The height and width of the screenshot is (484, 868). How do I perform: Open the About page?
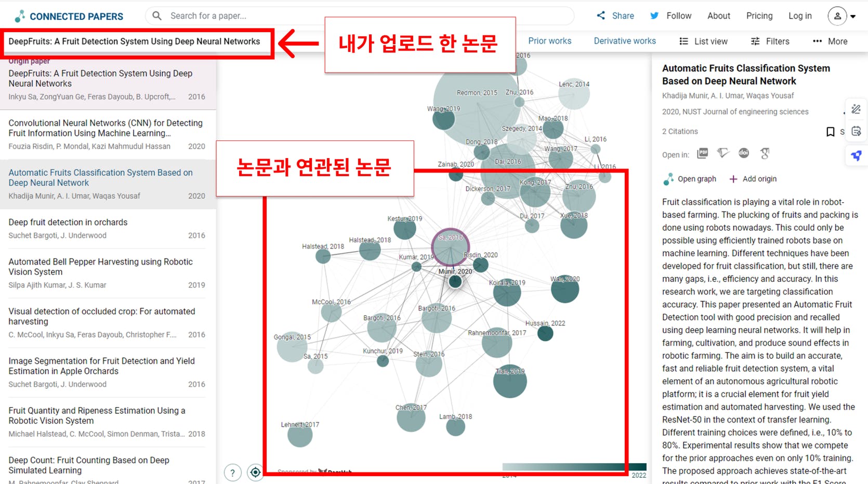[719, 16]
